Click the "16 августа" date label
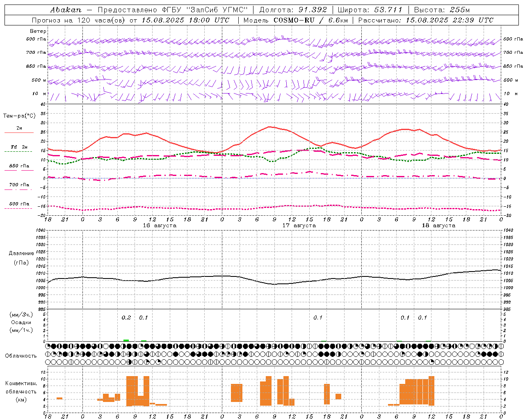This screenshot has height=420, width=525. click(160, 226)
